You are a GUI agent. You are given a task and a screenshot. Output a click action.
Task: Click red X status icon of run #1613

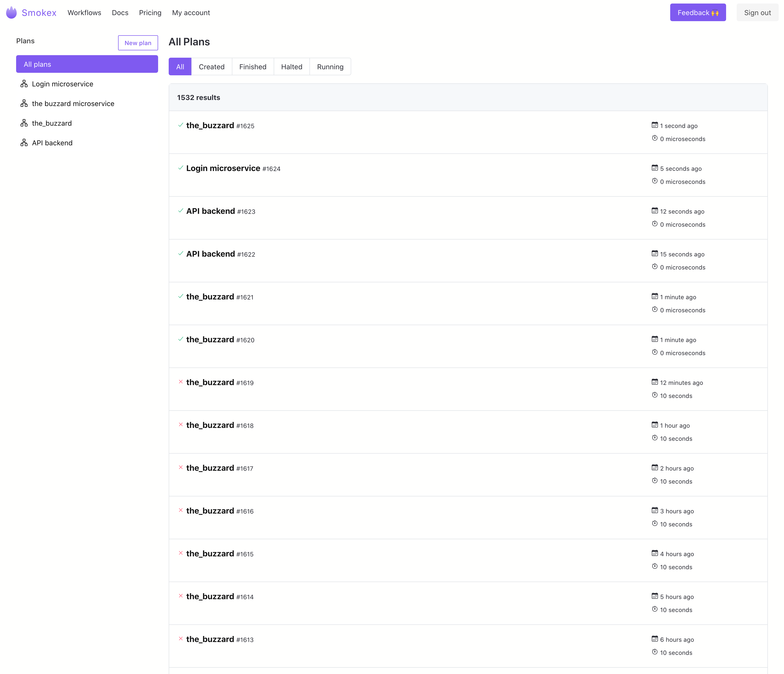click(x=181, y=639)
